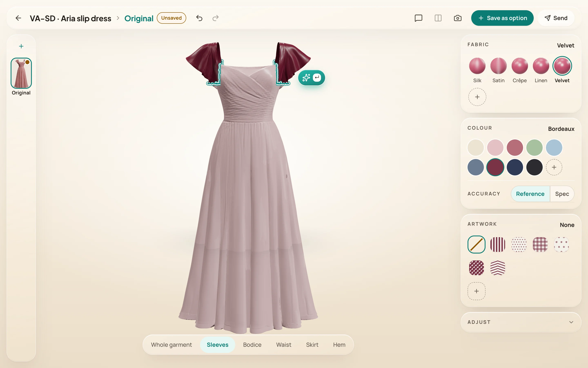
Task: Select the no-artwork slash swatch
Action: (x=477, y=244)
